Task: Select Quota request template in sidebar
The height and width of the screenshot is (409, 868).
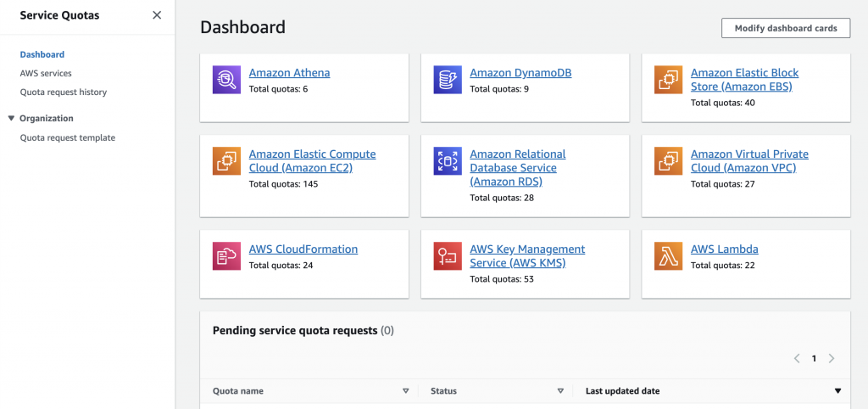Action: (x=68, y=137)
